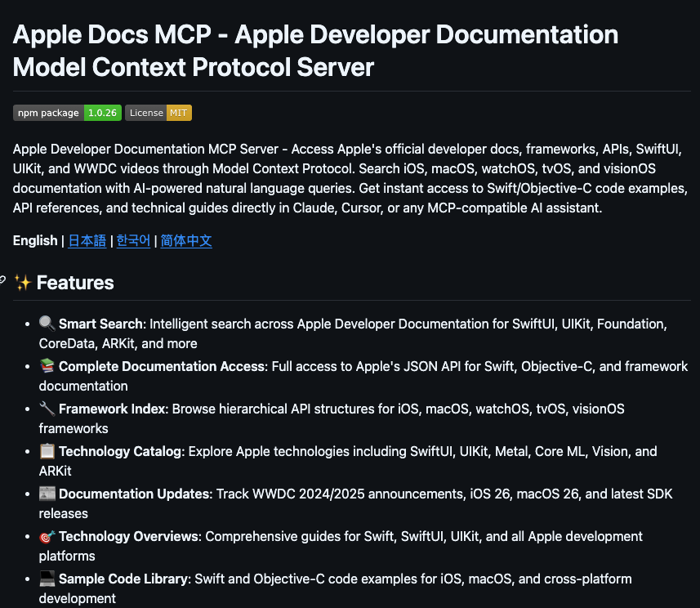700x608 pixels.
Task: Click the clipboard emoji at Technology Catalog
Action: coord(47,450)
